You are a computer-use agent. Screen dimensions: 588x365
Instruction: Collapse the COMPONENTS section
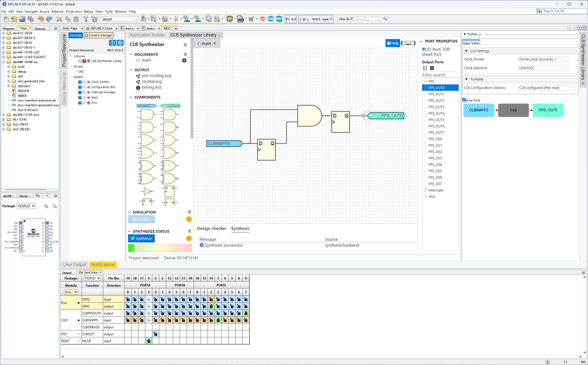(131, 97)
